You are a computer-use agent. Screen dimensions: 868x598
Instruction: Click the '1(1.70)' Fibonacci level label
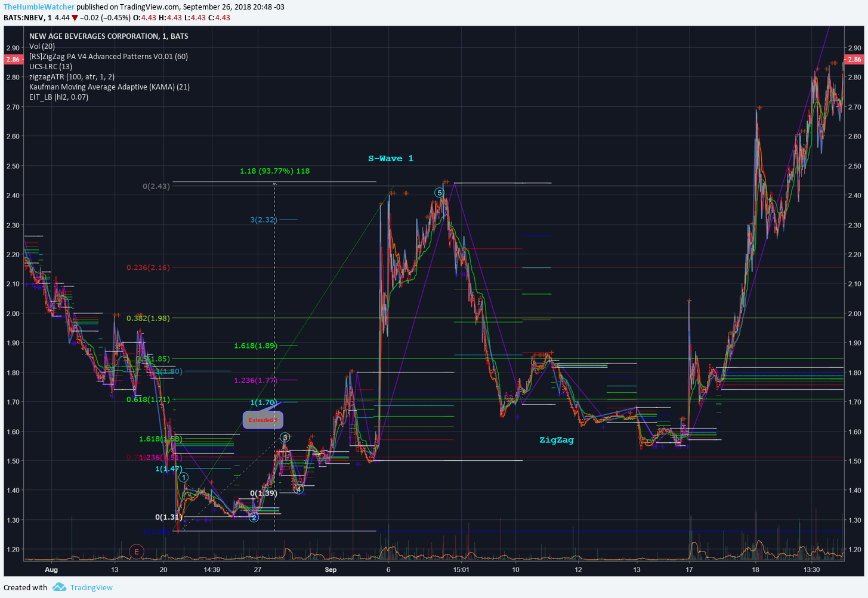tap(264, 402)
